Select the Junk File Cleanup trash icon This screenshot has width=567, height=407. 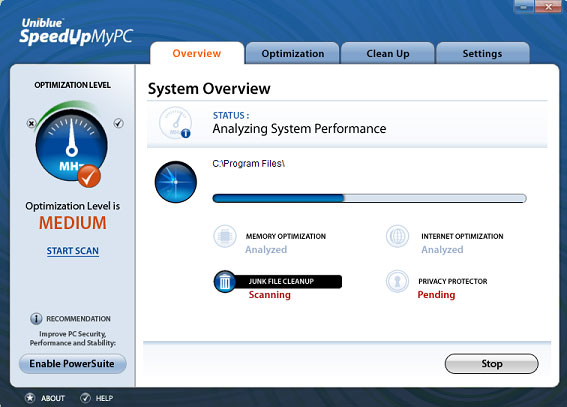pos(225,282)
